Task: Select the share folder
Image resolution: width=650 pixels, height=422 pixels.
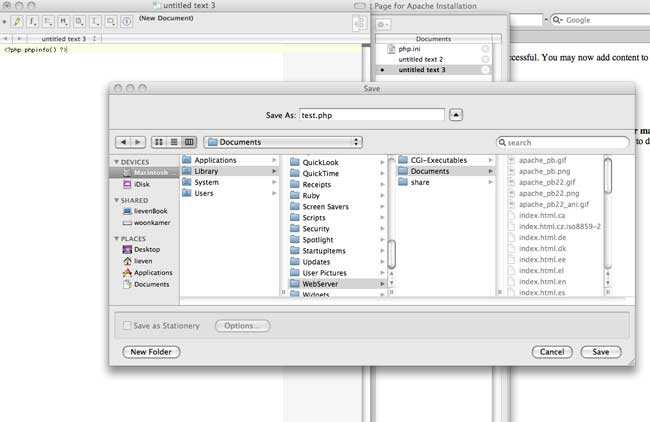Action: coord(446,182)
